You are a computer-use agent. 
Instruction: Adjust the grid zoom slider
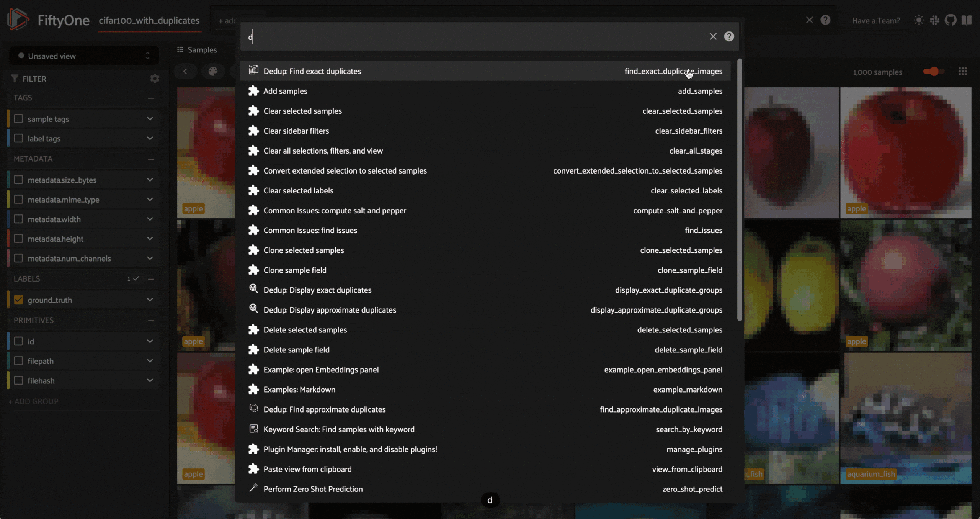tap(933, 72)
